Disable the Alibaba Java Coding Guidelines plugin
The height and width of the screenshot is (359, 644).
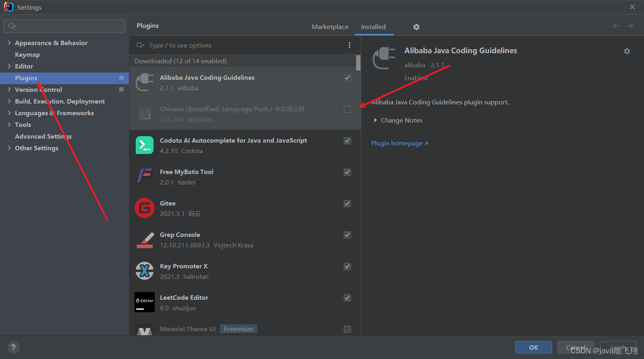(347, 78)
